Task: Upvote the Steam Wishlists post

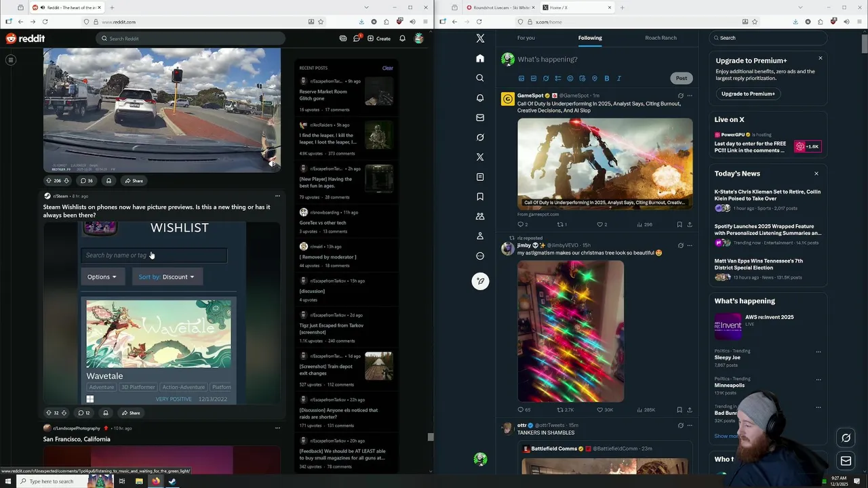Action: click(x=48, y=413)
